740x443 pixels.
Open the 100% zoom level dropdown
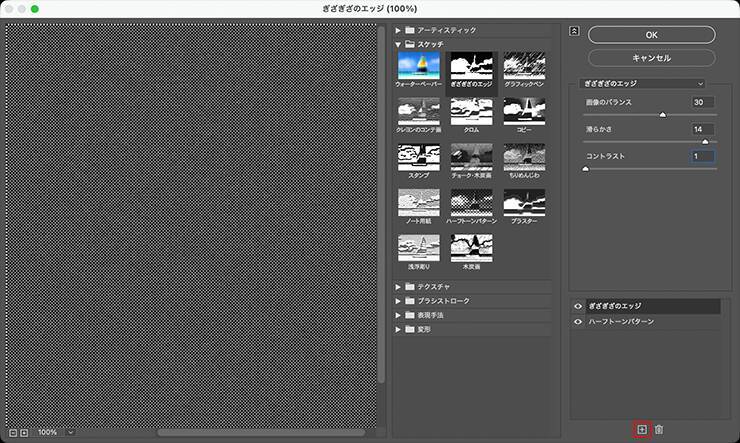tap(70, 433)
